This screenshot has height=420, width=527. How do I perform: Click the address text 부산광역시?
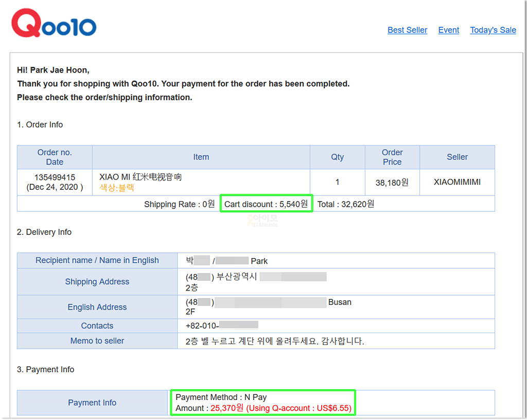click(x=237, y=277)
